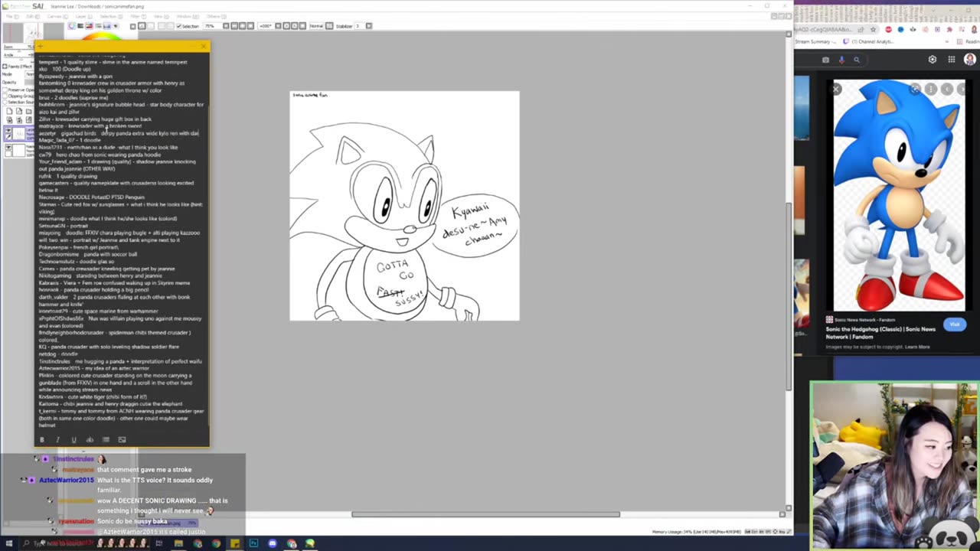The height and width of the screenshot is (551, 980).
Task: Toggle Underline in sticky note toolbar
Action: (x=73, y=439)
